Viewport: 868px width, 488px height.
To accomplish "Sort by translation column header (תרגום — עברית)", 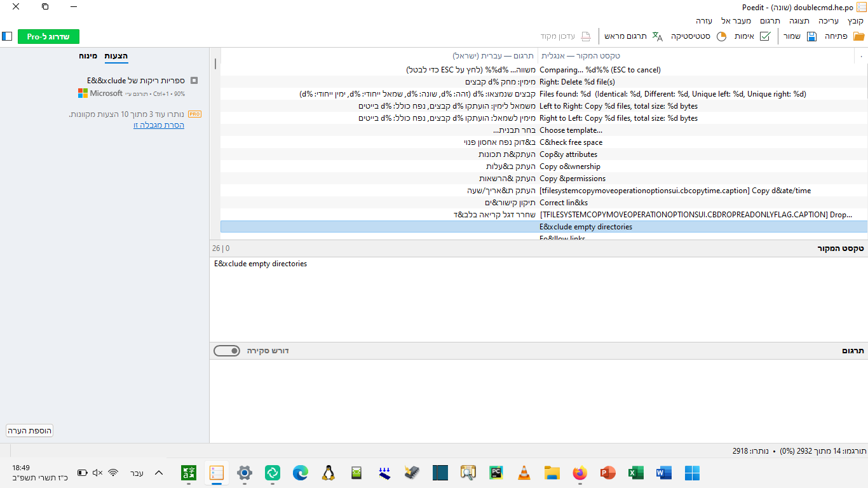I will 379,56.
